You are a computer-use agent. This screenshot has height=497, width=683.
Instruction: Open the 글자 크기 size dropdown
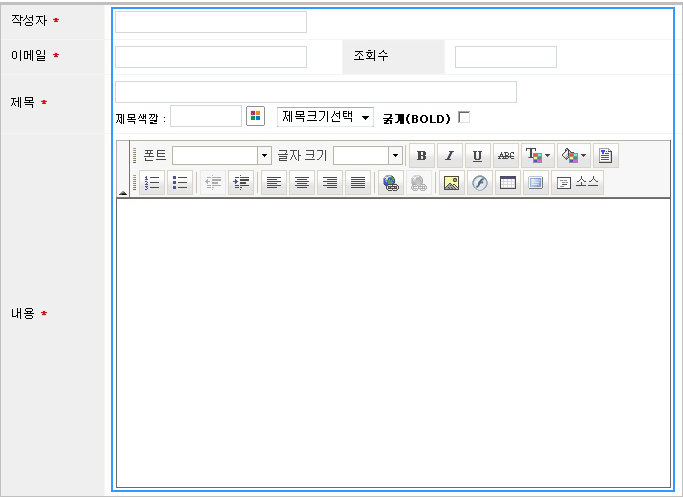point(368,156)
